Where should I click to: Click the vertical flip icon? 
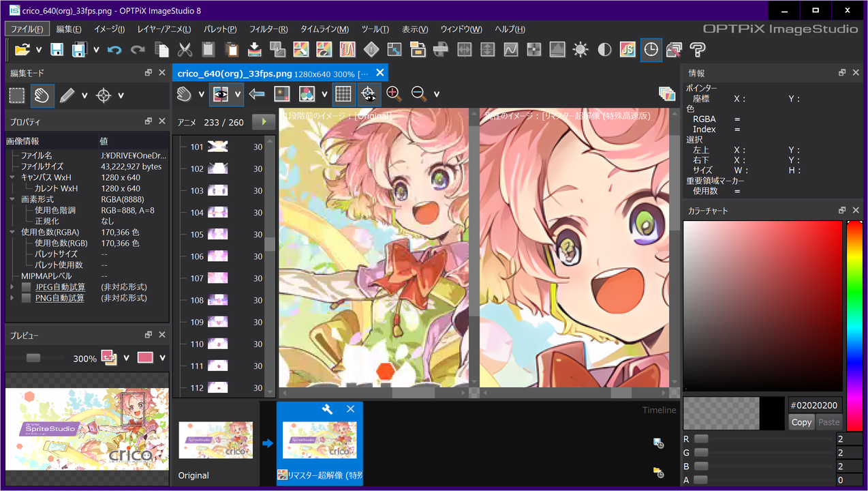488,49
